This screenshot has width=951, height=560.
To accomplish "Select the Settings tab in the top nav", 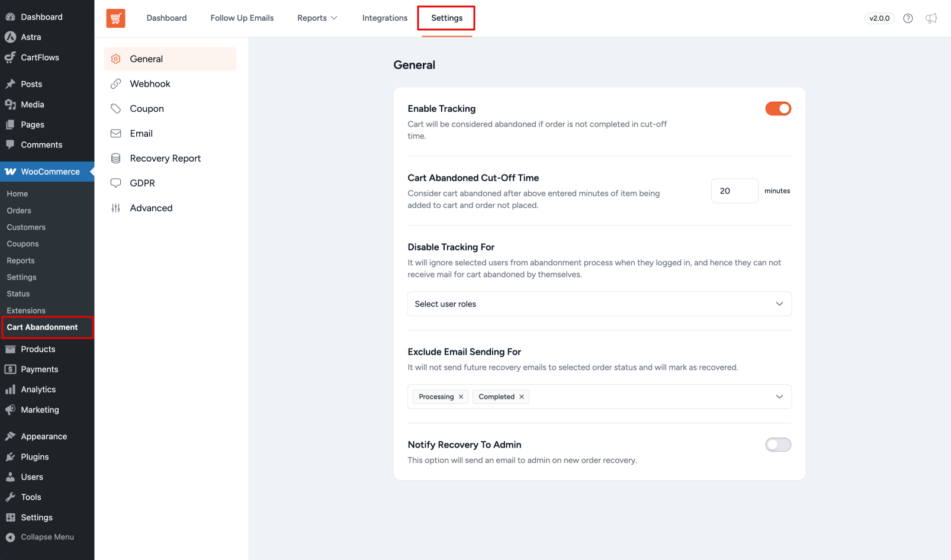I will click(x=446, y=18).
